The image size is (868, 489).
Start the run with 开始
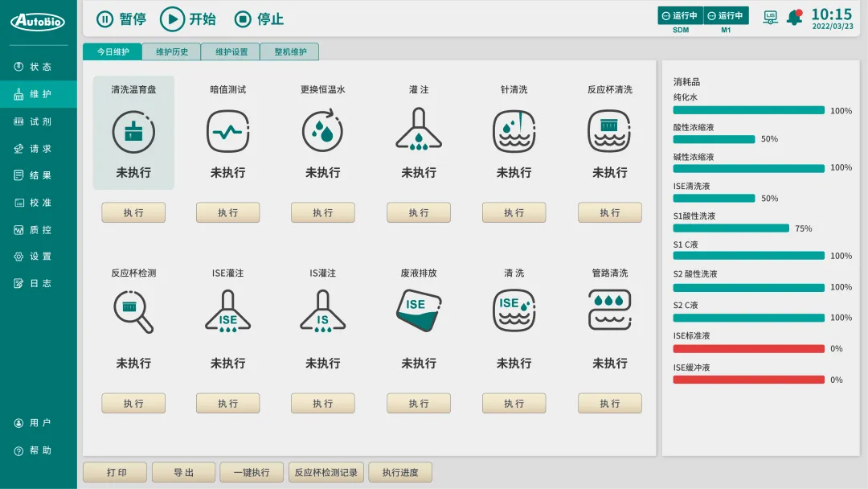pos(188,19)
